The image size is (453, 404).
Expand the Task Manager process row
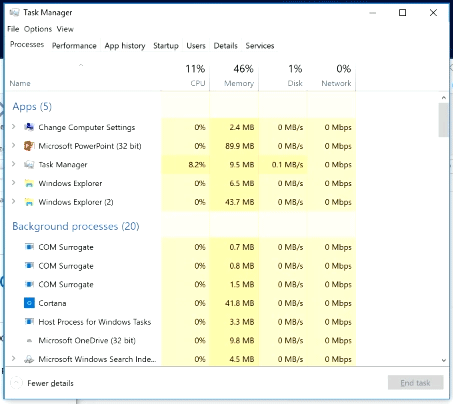click(x=13, y=164)
